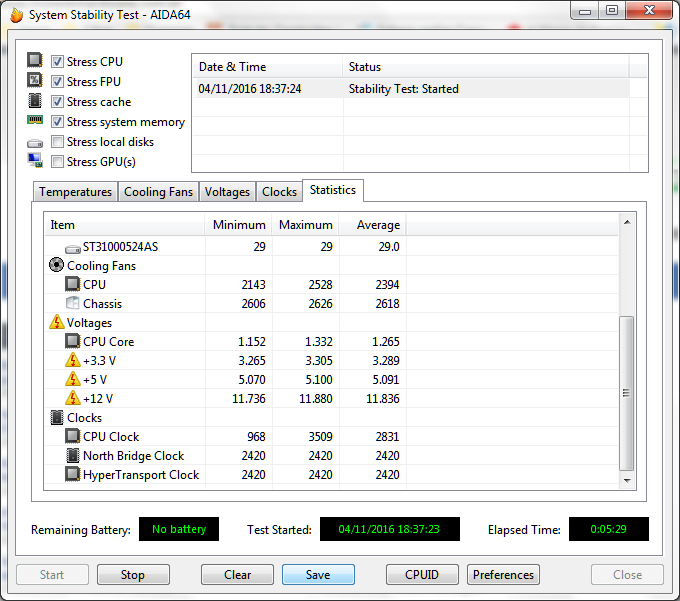The width and height of the screenshot is (680, 601).
Task: Click the statistics list scrollbar thumb
Action: click(627, 393)
